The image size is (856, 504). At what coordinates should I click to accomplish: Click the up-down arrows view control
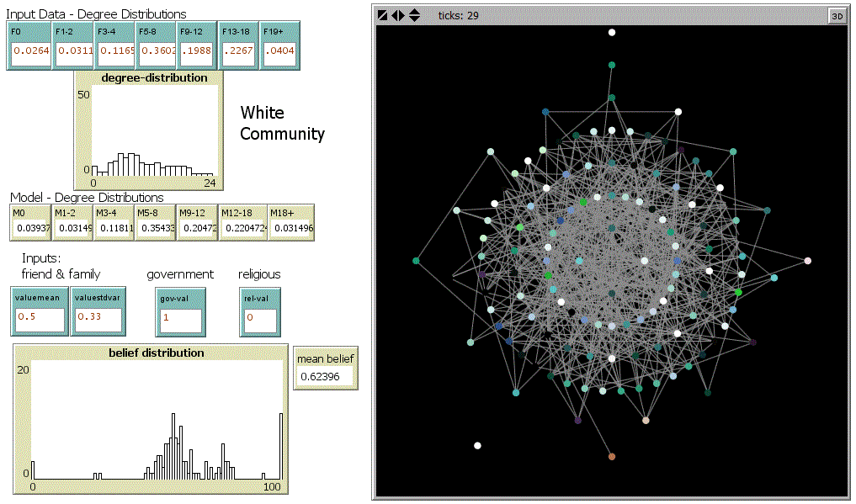(x=414, y=15)
